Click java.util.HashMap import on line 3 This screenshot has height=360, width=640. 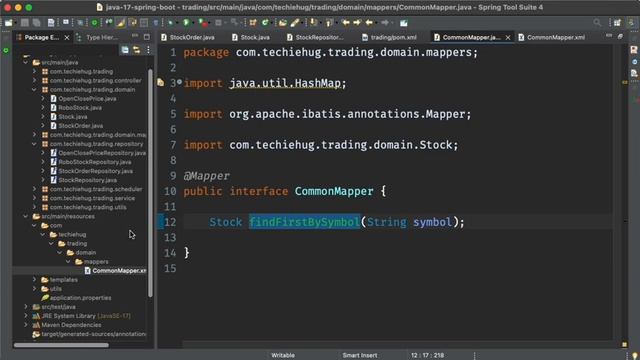point(284,83)
